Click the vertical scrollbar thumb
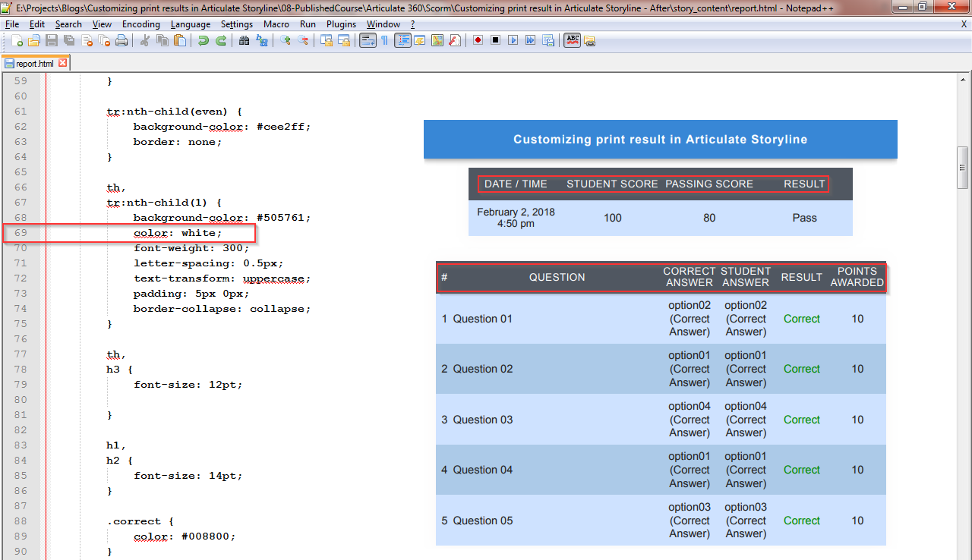Screen dimensions: 972x560 [962, 168]
